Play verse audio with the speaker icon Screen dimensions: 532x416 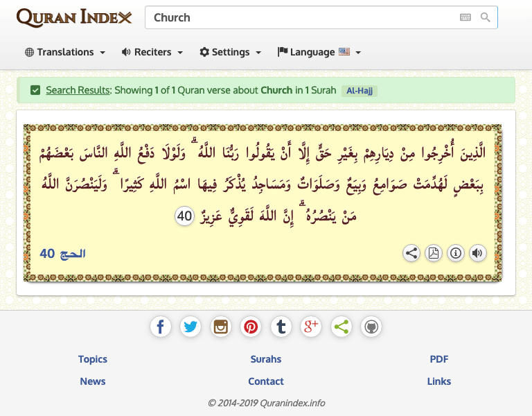[477, 253]
